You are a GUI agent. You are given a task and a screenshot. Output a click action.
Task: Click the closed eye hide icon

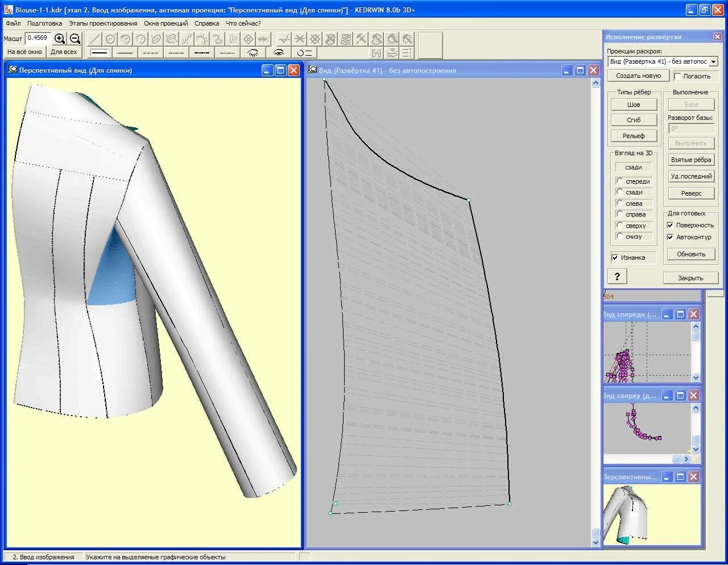253,52
